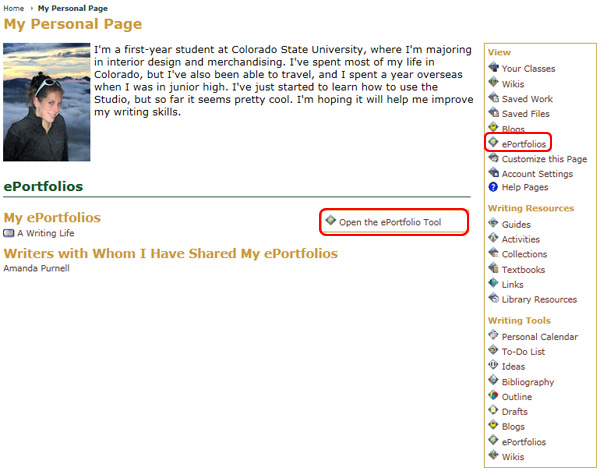Open the Collections link
This screenshot has width=600, height=471.
click(524, 254)
